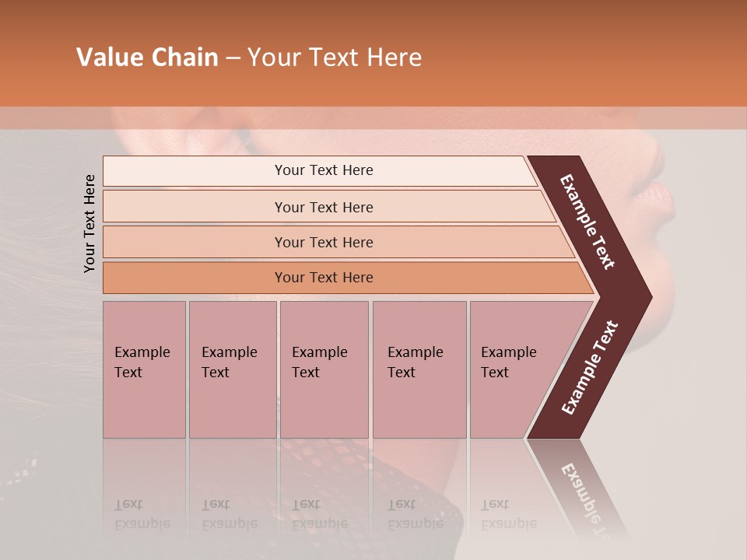This screenshot has width=747, height=560.
Task: Click the bold "Value Chain" title words
Action: [x=147, y=58]
